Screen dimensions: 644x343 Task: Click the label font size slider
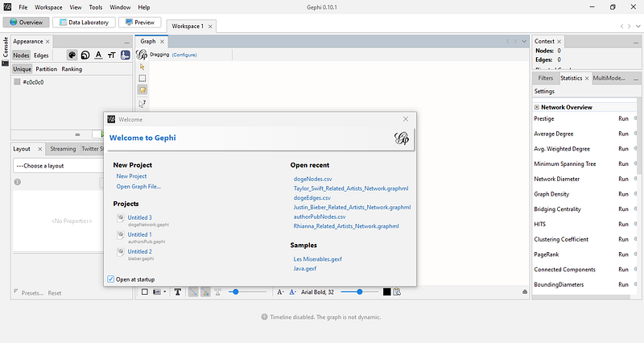click(x=360, y=291)
